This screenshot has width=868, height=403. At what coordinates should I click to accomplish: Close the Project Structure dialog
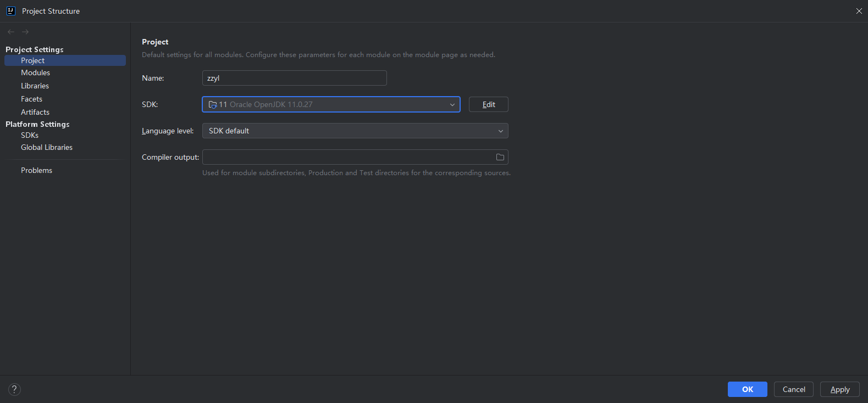click(859, 11)
